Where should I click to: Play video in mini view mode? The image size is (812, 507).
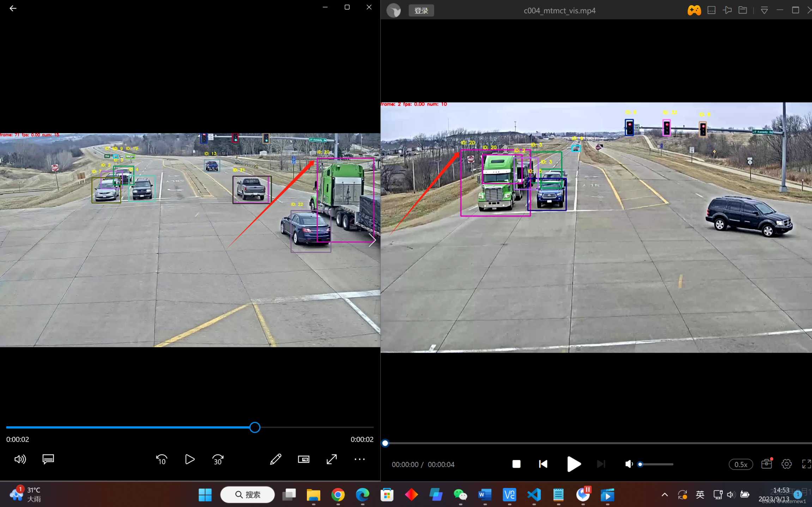coord(303,459)
